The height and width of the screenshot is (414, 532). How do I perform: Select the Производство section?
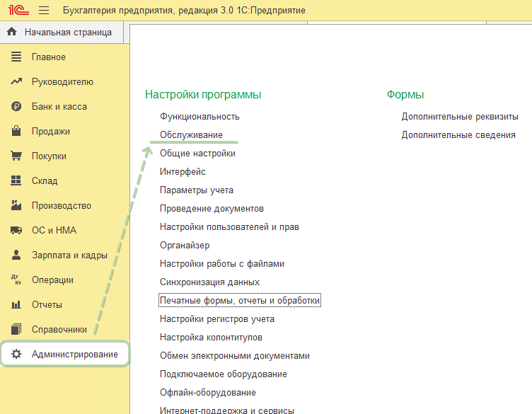tap(64, 205)
